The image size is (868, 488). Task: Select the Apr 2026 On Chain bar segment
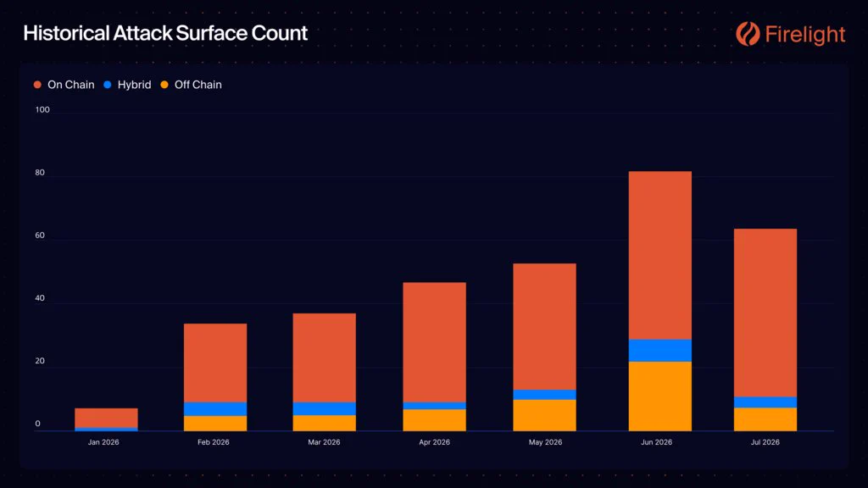click(x=435, y=342)
